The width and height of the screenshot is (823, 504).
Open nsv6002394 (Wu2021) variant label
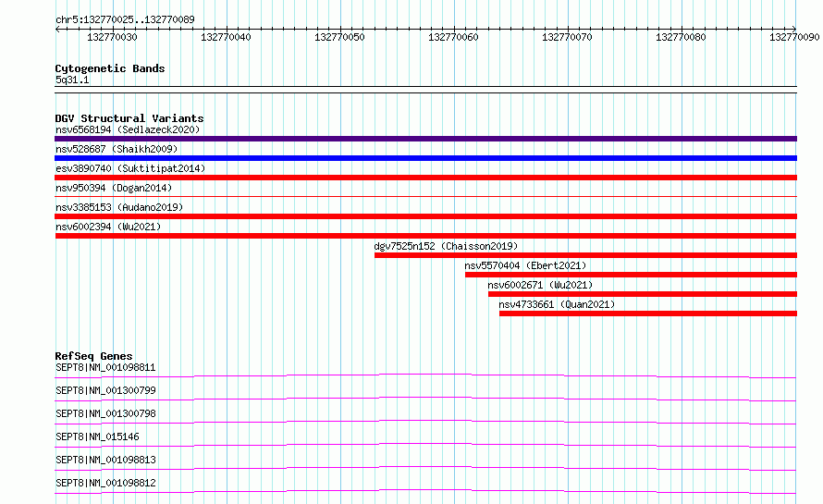108,227
